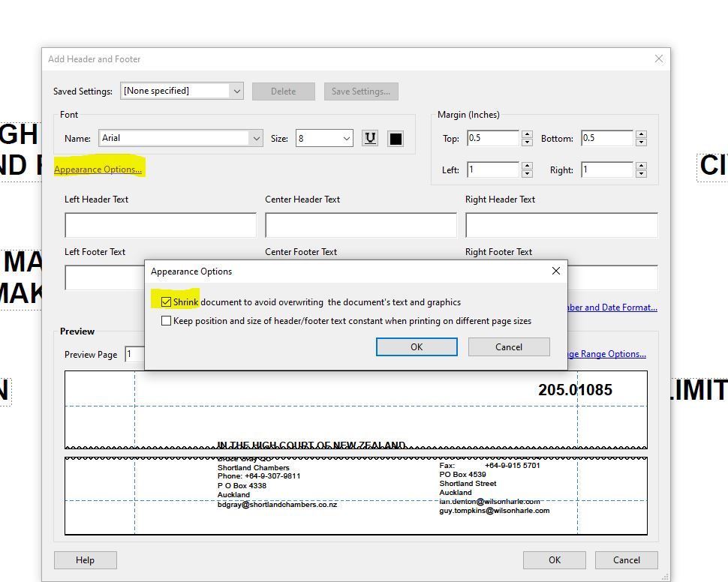Toggle the underline font button
728x582 pixels.
click(x=370, y=138)
